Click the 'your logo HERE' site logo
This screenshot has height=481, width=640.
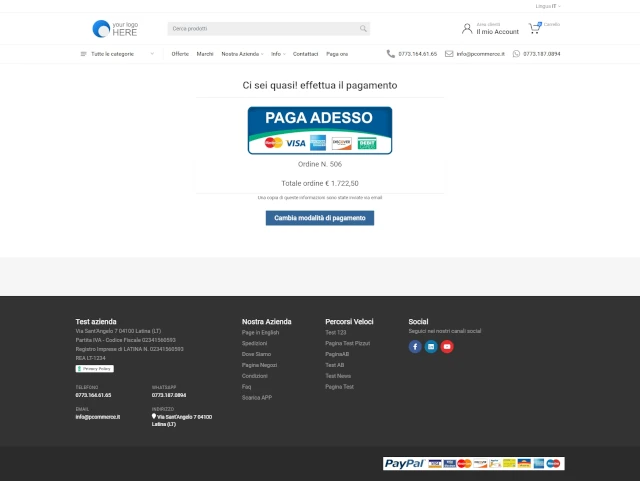point(116,29)
